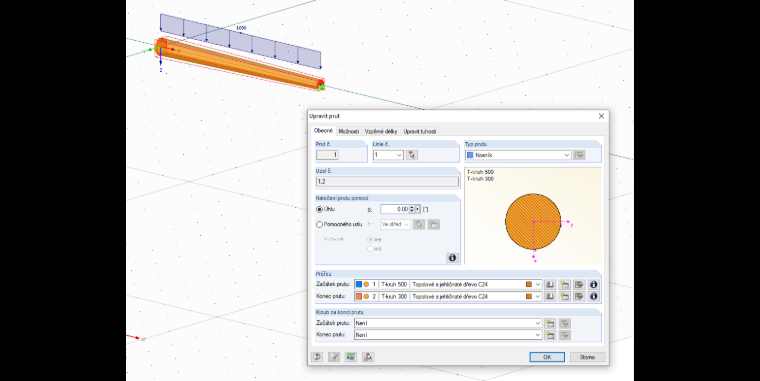This screenshot has width=760, height=381.
Task: Click pick-from-model icon in dialog footer
Action: (368, 357)
